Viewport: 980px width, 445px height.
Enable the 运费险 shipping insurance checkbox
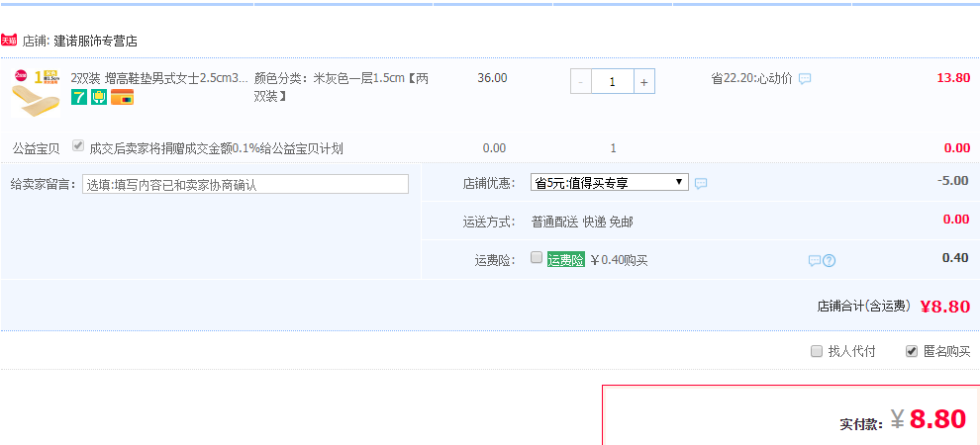(537, 258)
